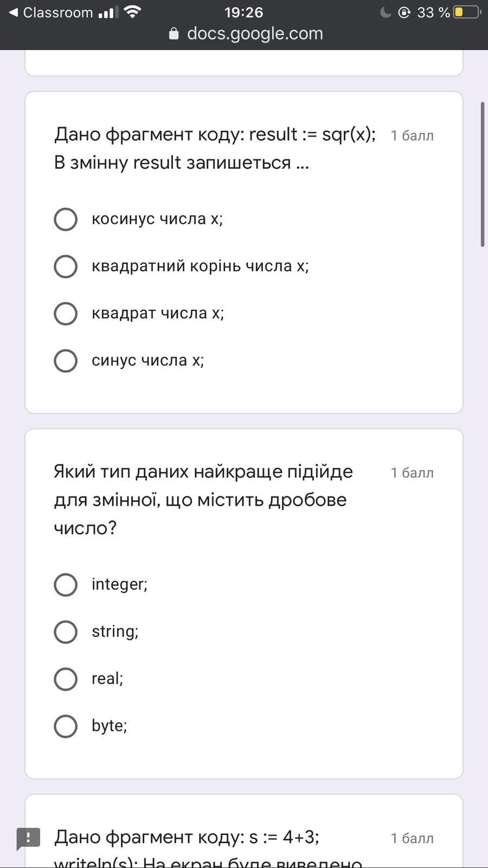This screenshot has height=868, width=488.
Task: Tap the cellular signal bars icon
Action: click(106, 12)
